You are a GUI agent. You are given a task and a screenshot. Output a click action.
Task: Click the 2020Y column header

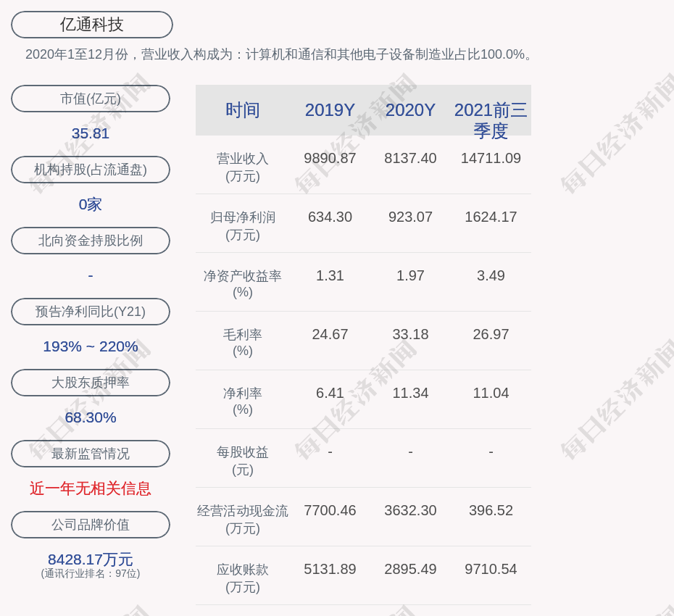(x=410, y=110)
